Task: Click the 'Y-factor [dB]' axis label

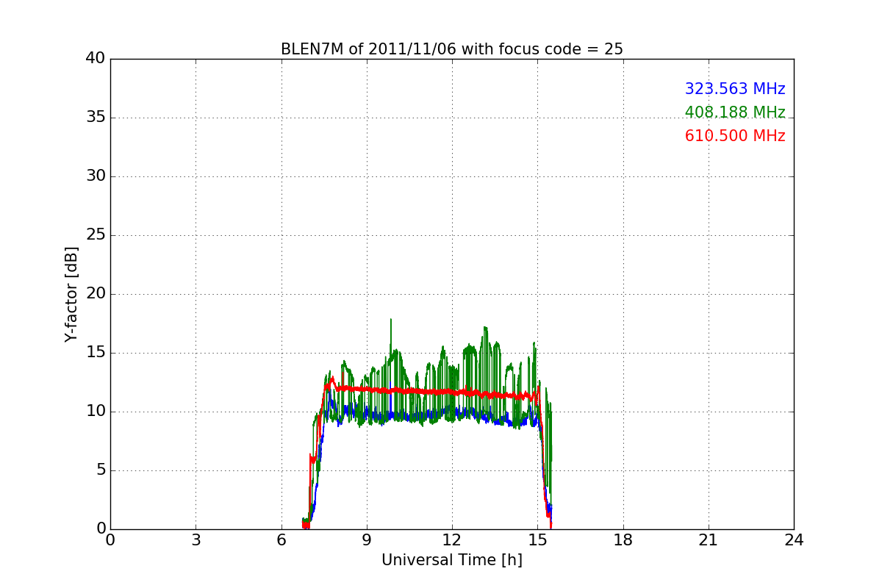Action: pos(71,294)
